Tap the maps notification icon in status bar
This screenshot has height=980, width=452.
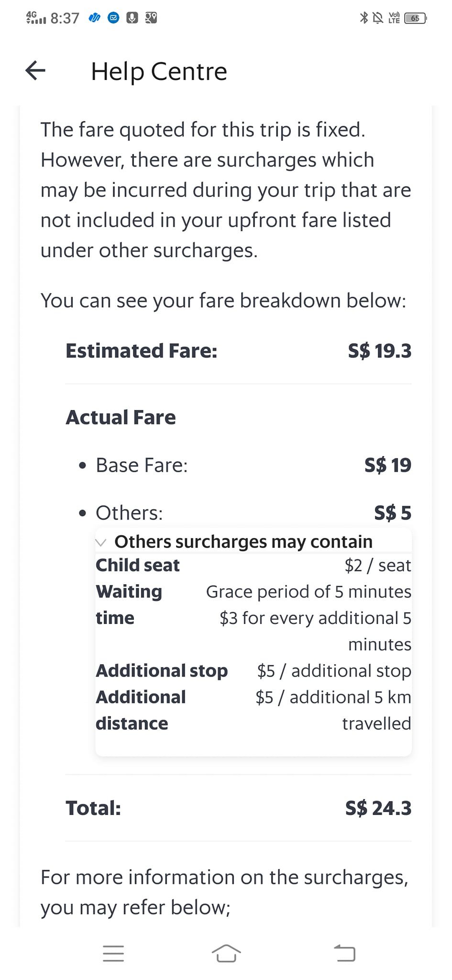pyautogui.click(x=151, y=18)
